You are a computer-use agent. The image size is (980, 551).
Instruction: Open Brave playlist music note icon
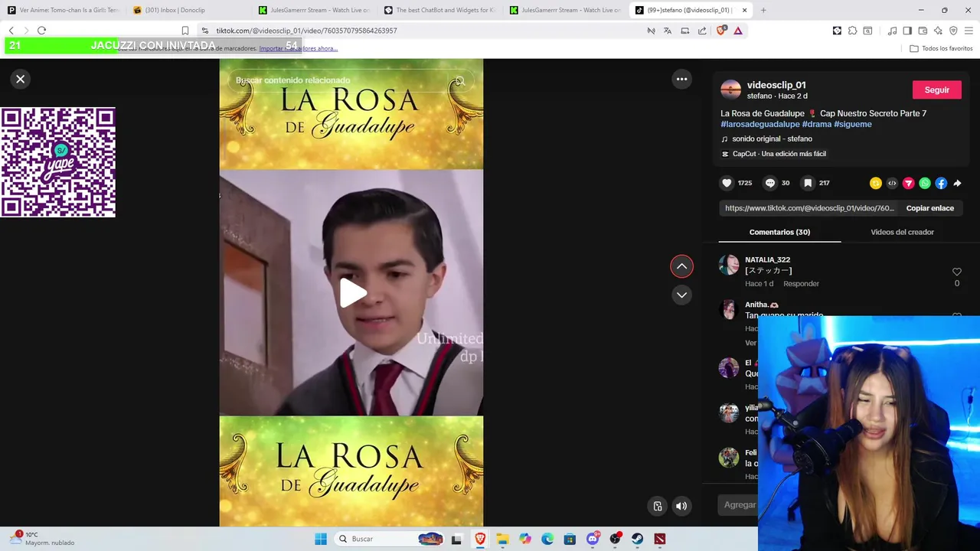(x=892, y=31)
